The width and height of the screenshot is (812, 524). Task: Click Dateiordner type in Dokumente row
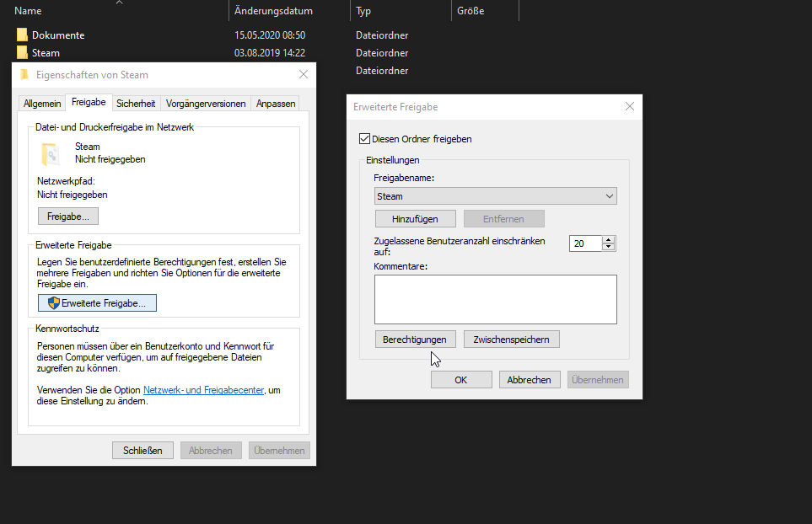(382, 35)
